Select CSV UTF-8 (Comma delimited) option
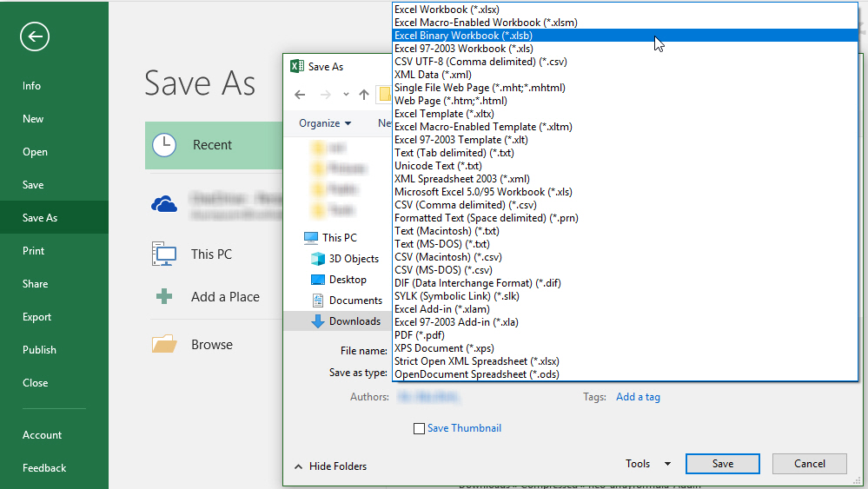The width and height of the screenshot is (868, 489). (x=625, y=62)
